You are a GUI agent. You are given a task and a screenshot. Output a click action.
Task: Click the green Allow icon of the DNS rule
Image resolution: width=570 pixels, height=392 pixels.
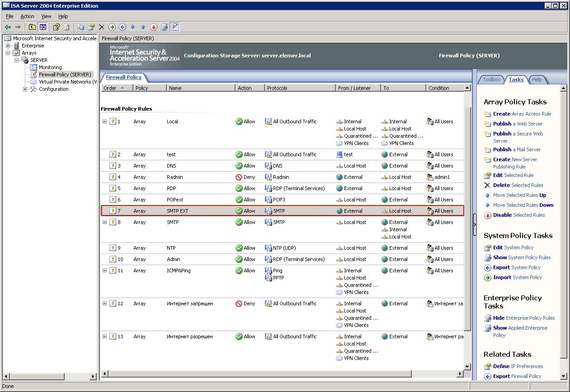(x=239, y=166)
